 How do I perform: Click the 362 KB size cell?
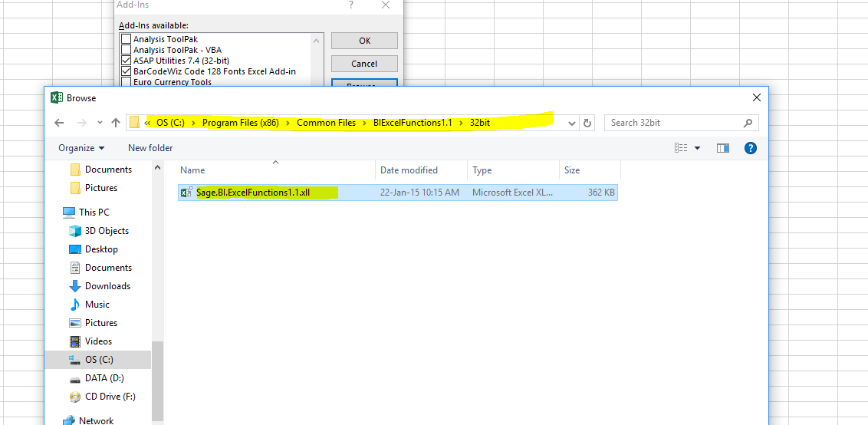click(601, 193)
